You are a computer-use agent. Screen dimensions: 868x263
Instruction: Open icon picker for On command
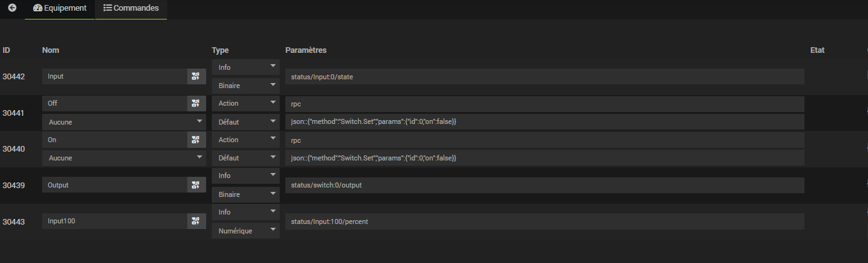point(196,140)
